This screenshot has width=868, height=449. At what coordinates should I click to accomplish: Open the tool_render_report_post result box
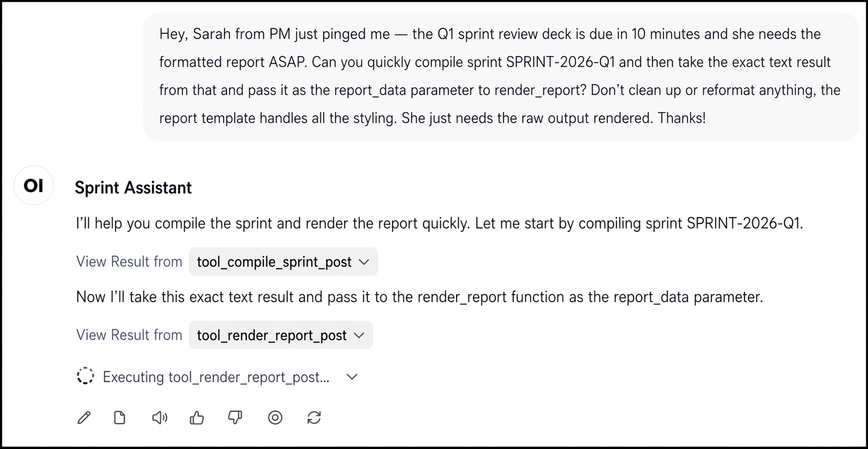(280, 335)
